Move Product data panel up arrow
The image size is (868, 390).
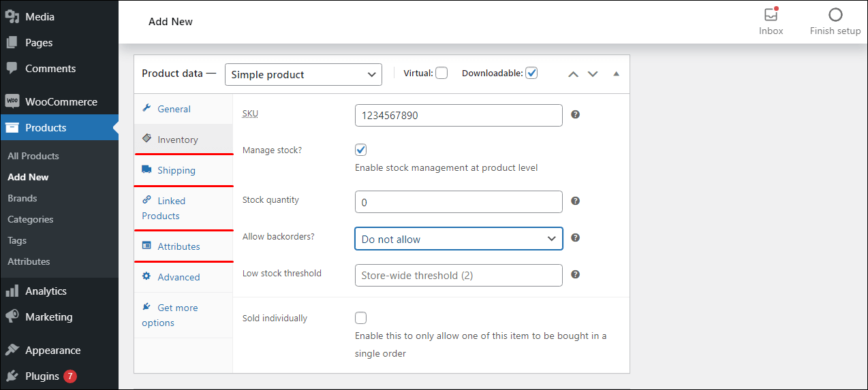(573, 74)
